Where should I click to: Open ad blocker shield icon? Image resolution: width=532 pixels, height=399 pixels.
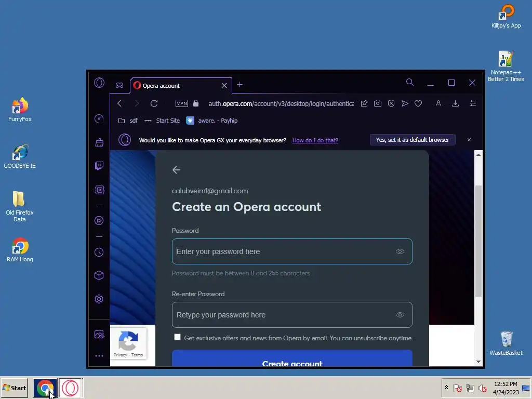tap(391, 103)
